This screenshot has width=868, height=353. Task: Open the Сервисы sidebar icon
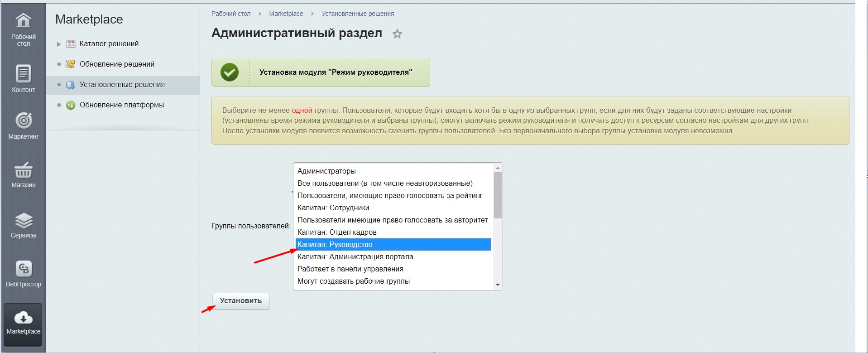pyautogui.click(x=23, y=221)
